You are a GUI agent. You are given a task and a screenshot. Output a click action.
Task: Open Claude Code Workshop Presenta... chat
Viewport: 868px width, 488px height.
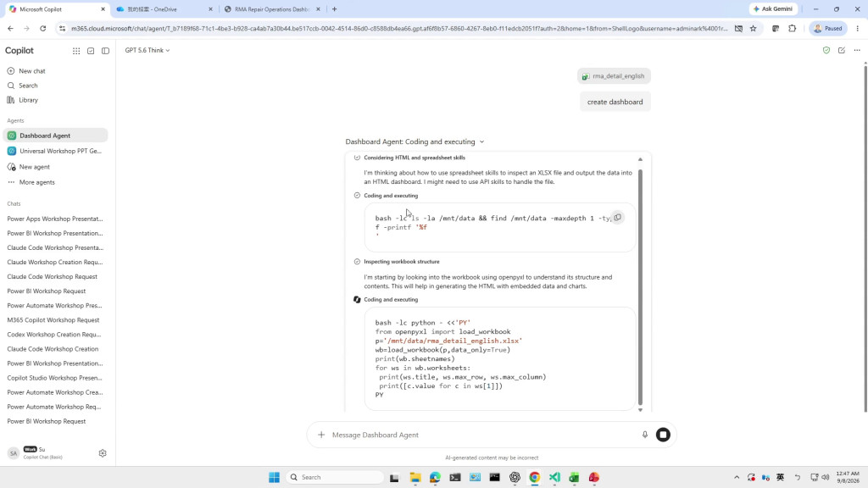click(55, 248)
